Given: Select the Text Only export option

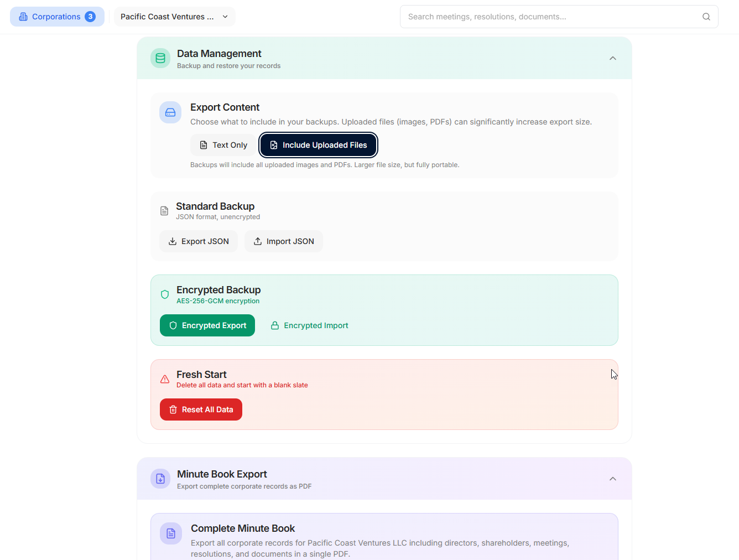Looking at the screenshot, I should tap(223, 145).
